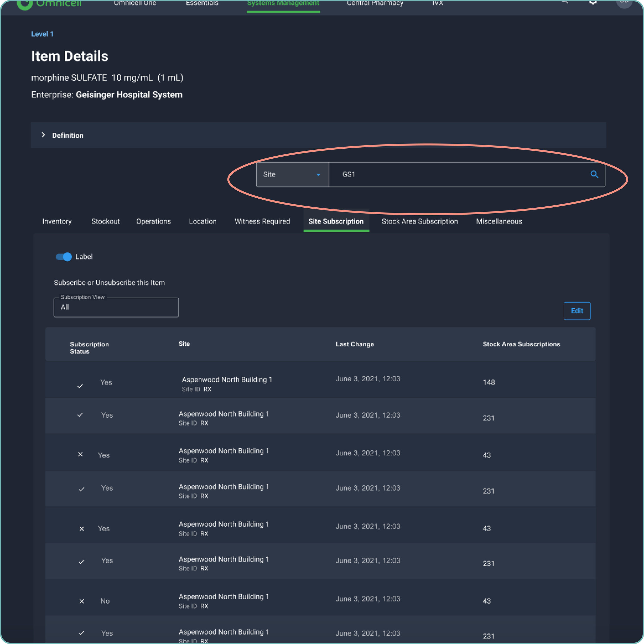This screenshot has width=644, height=644.
Task: Click the search magnifier icon in GS1 field
Action: point(594,174)
